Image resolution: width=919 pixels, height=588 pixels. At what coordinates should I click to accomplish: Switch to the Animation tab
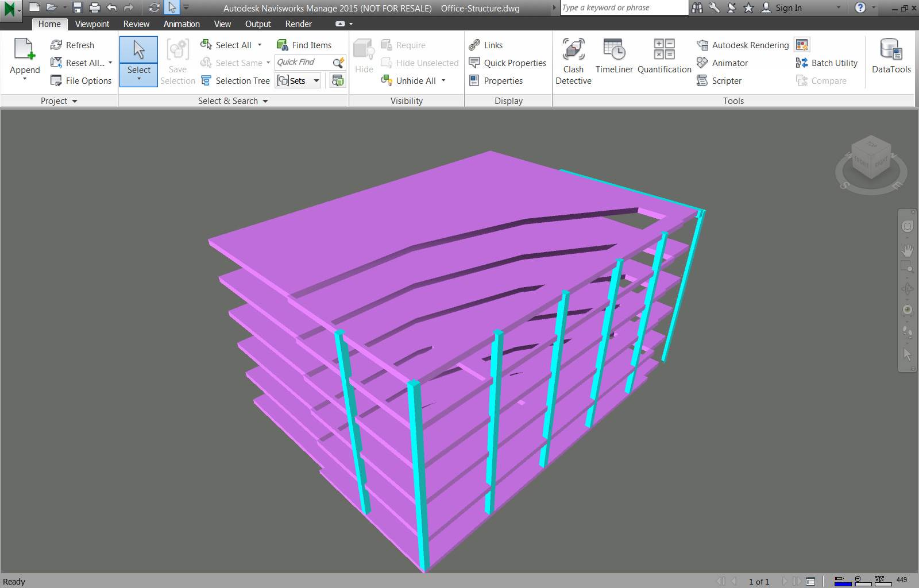[182, 24]
